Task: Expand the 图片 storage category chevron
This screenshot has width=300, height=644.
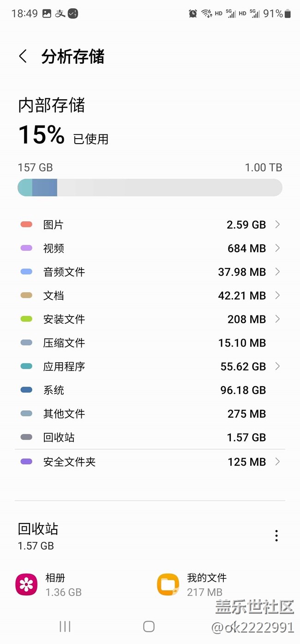Action: tap(277, 225)
